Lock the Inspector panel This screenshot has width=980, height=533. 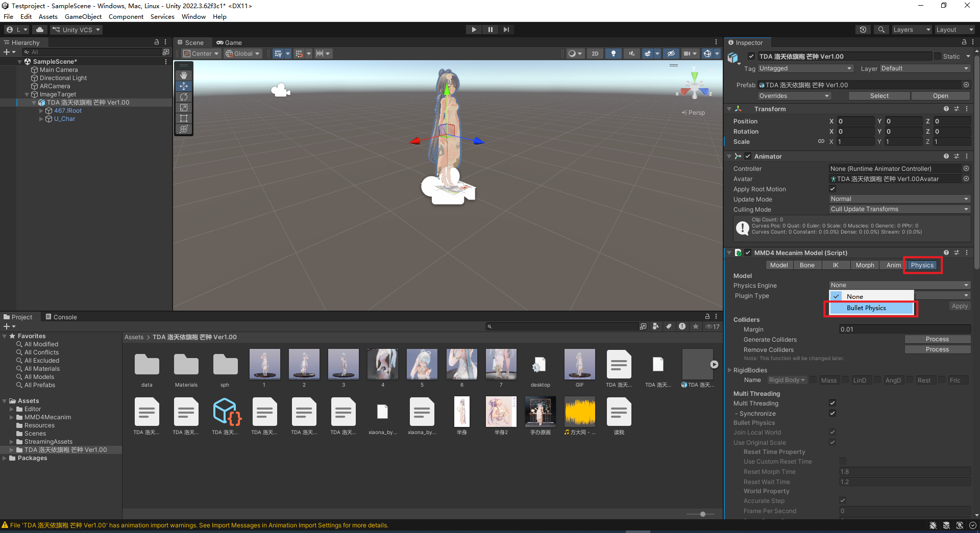pos(964,42)
